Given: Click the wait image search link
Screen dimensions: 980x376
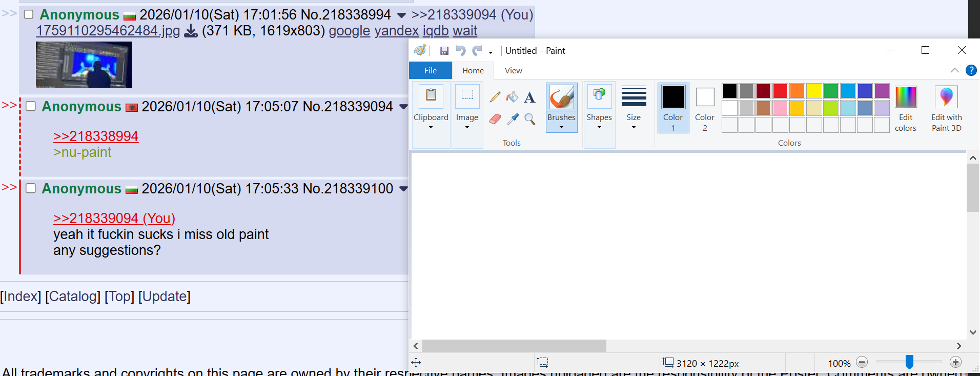Looking at the screenshot, I should pyautogui.click(x=465, y=31).
